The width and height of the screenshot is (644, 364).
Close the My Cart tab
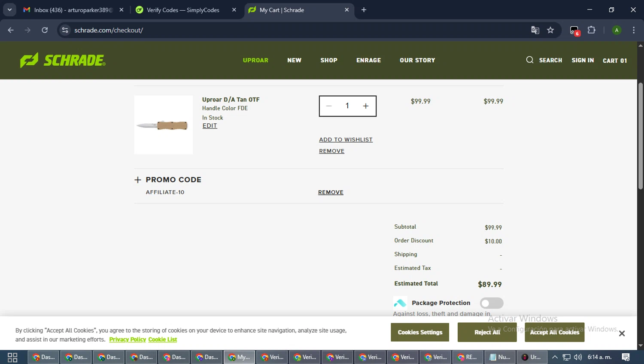tap(347, 10)
